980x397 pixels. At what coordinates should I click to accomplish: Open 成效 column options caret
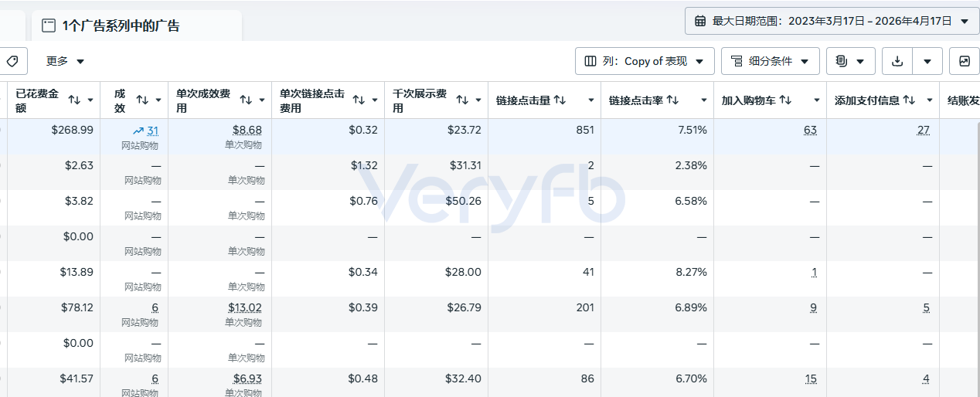click(158, 100)
